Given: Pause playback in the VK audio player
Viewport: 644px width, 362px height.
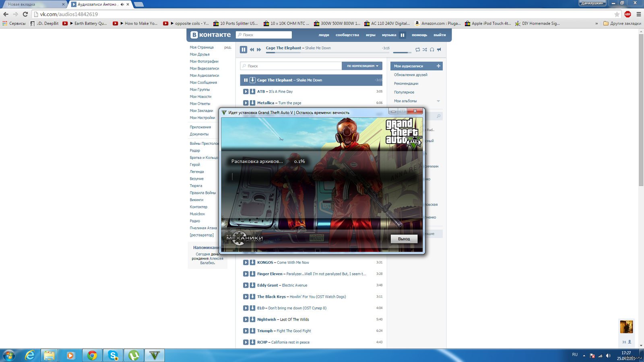Looking at the screenshot, I should pyautogui.click(x=244, y=49).
